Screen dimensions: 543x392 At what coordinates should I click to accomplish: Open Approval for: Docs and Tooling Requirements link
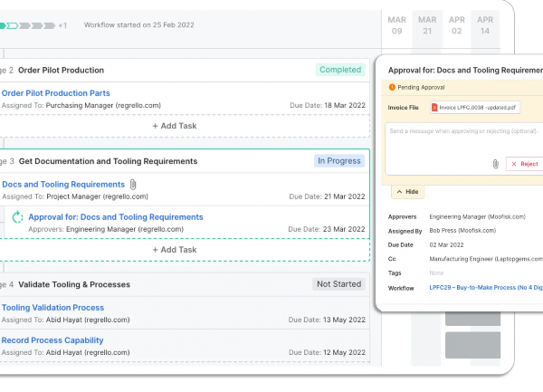point(116,217)
